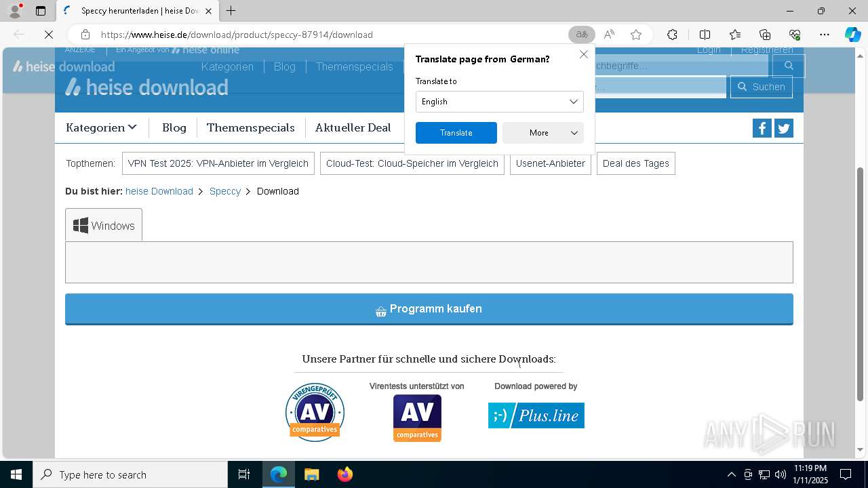Open Usenet-Anbieter topic
Viewport: 868px width, 488px height.
[551, 163]
